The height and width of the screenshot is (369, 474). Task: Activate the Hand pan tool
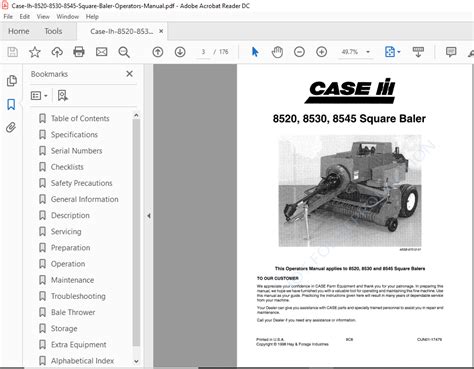[277, 52]
